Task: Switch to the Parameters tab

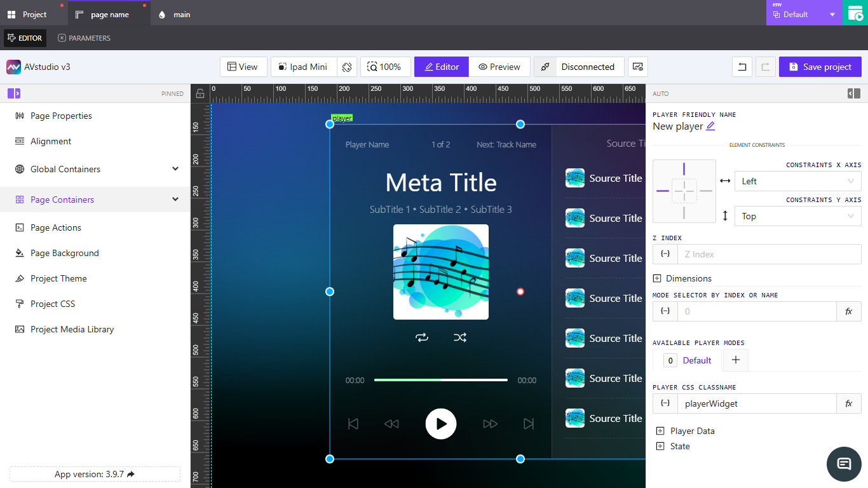Action: tap(84, 38)
